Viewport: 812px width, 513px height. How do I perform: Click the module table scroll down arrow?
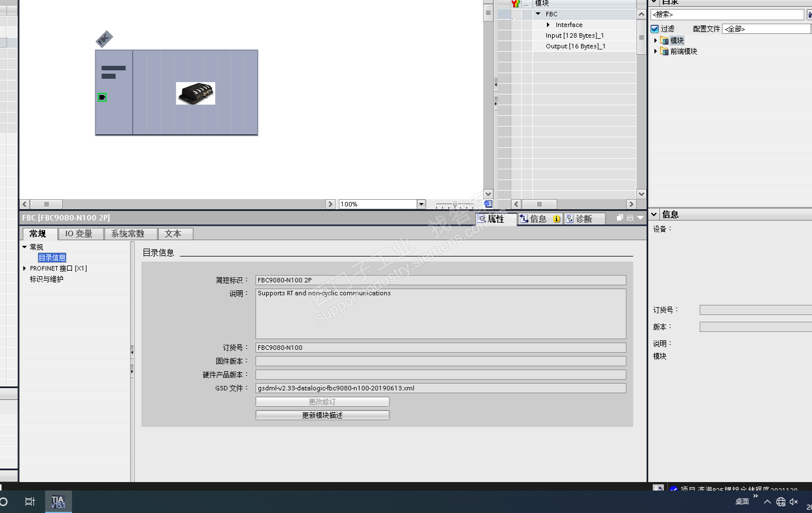click(x=641, y=194)
